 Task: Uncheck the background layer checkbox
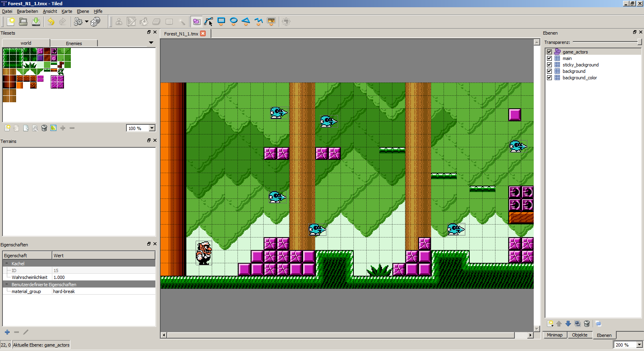[549, 71]
